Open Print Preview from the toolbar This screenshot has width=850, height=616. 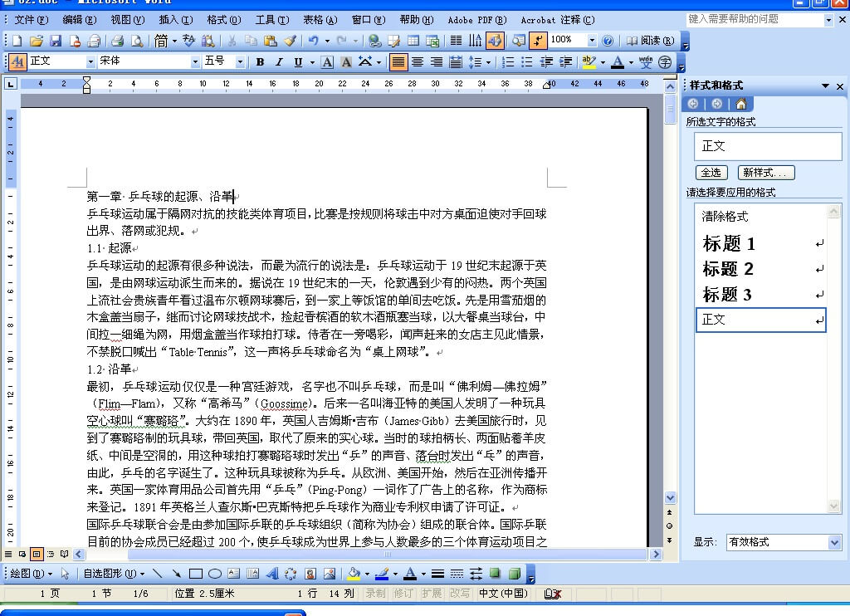(x=136, y=40)
